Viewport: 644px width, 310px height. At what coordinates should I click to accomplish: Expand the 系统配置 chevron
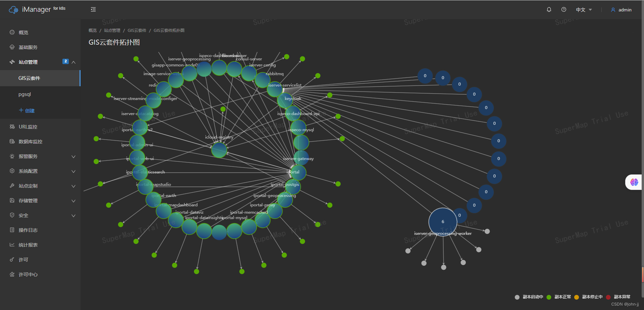click(x=73, y=171)
